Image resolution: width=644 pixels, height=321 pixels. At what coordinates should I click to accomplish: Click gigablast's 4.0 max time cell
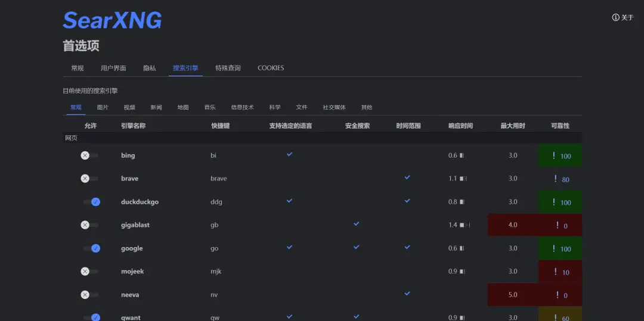tap(513, 225)
